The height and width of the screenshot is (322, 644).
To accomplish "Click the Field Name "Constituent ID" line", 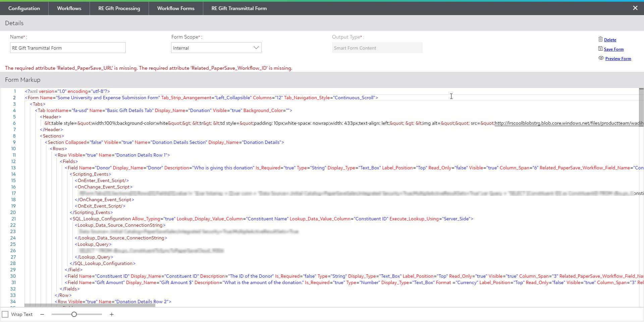I will coord(354,276).
